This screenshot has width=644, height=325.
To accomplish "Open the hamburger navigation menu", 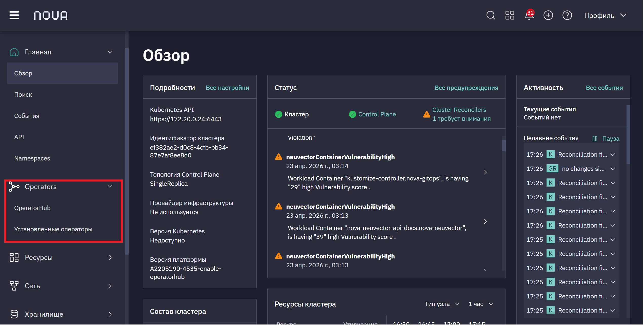I will click(x=14, y=15).
